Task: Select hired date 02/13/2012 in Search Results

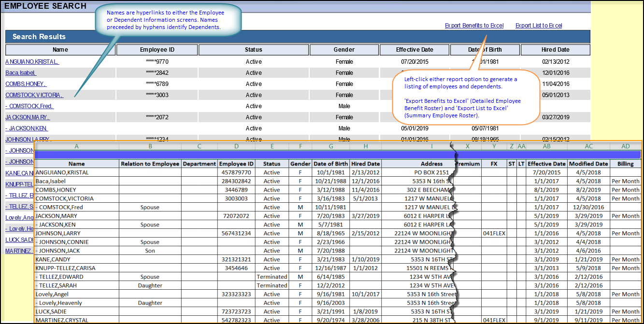Action: pos(556,62)
